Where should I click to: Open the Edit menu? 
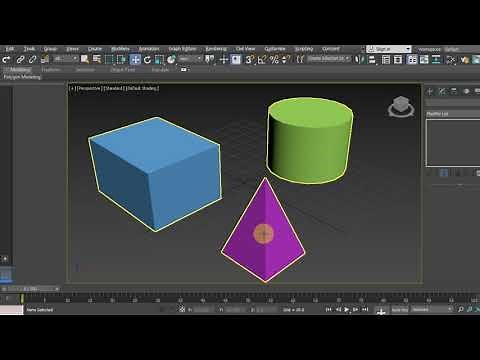pos(10,49)
